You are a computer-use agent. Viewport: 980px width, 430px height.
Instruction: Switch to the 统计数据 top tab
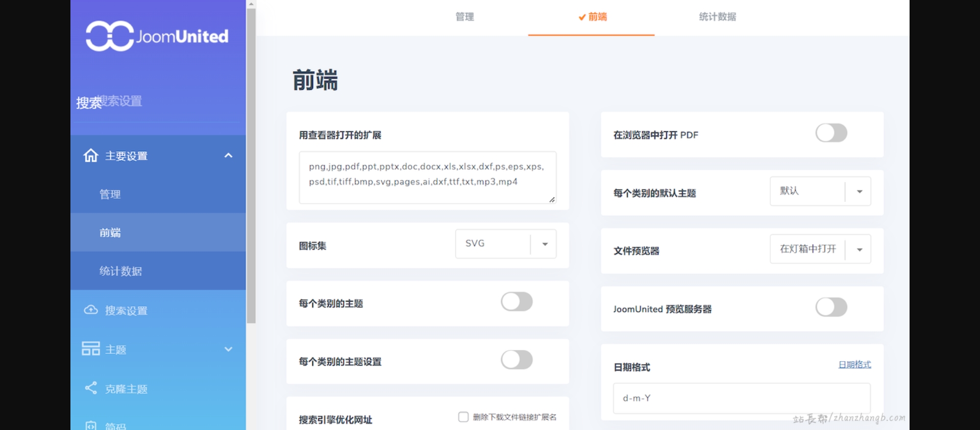[x=717, y=17]
